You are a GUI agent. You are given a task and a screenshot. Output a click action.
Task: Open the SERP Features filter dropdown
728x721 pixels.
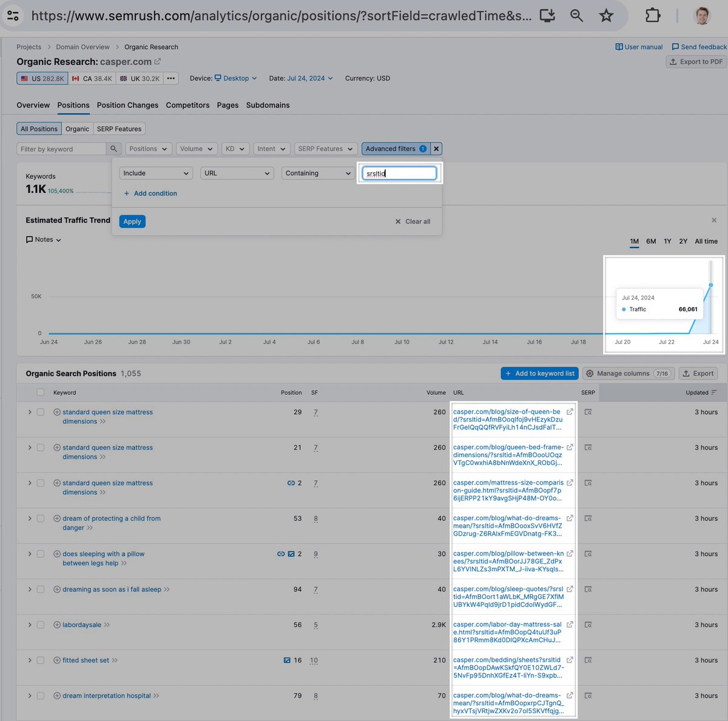pos(325,149)
